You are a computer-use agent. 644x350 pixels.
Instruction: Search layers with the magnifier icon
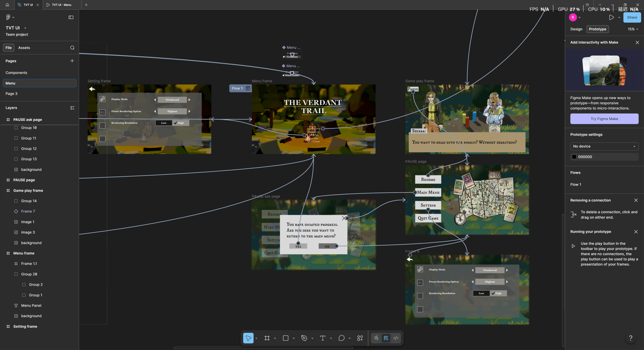tap(72, 48)
